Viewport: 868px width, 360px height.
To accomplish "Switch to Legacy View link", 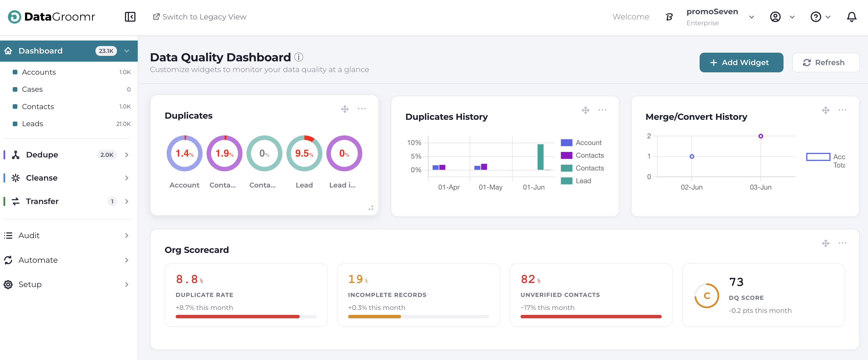I will (199, 16).
